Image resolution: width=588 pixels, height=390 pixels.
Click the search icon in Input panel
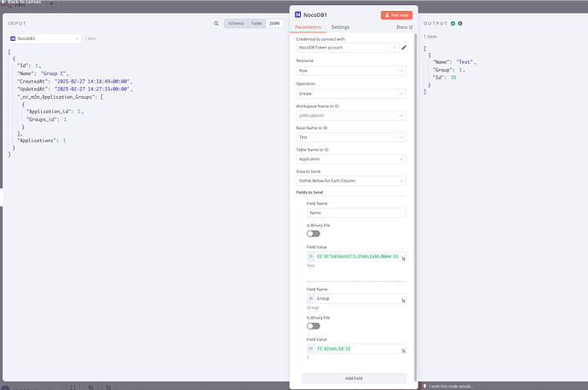(216, 23)
